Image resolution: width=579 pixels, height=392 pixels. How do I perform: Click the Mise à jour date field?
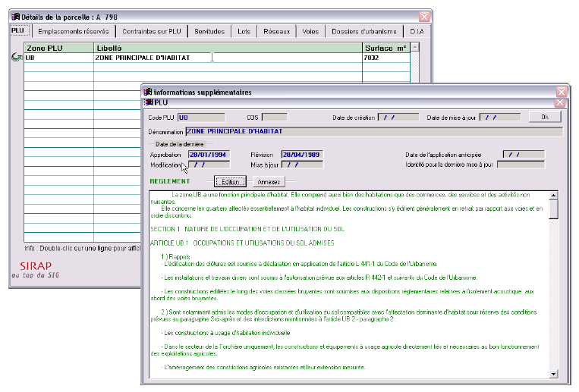coord(302,165)
